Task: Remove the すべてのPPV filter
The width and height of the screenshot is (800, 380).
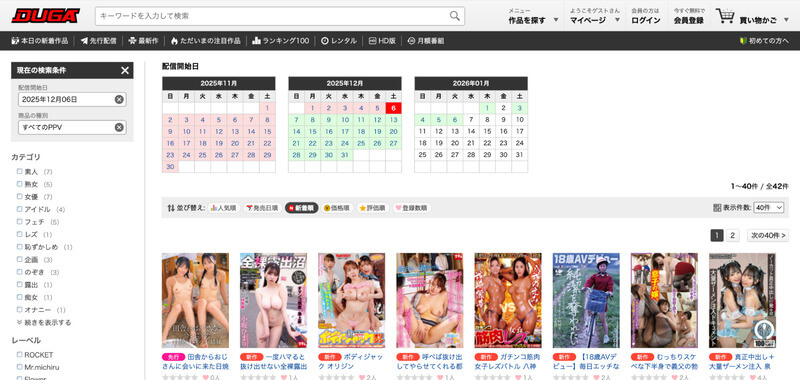Action: point(119,128)
